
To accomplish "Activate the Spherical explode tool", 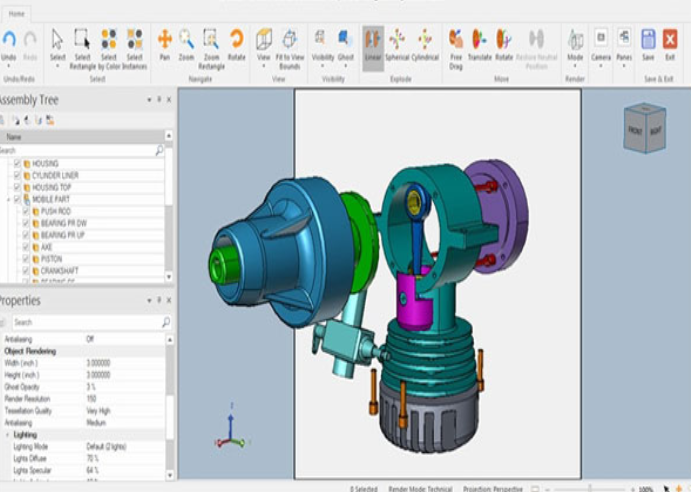I will (x=397, y=42).
